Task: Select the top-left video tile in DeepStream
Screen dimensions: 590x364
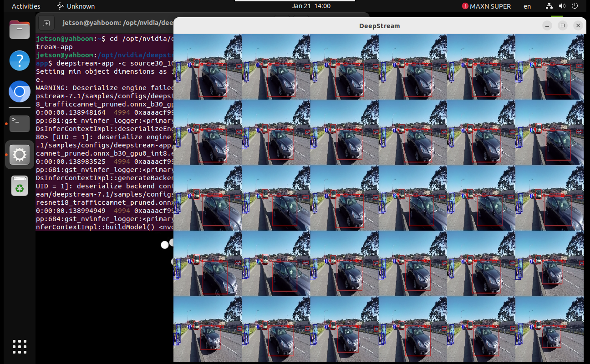Action: click(208, 67)
